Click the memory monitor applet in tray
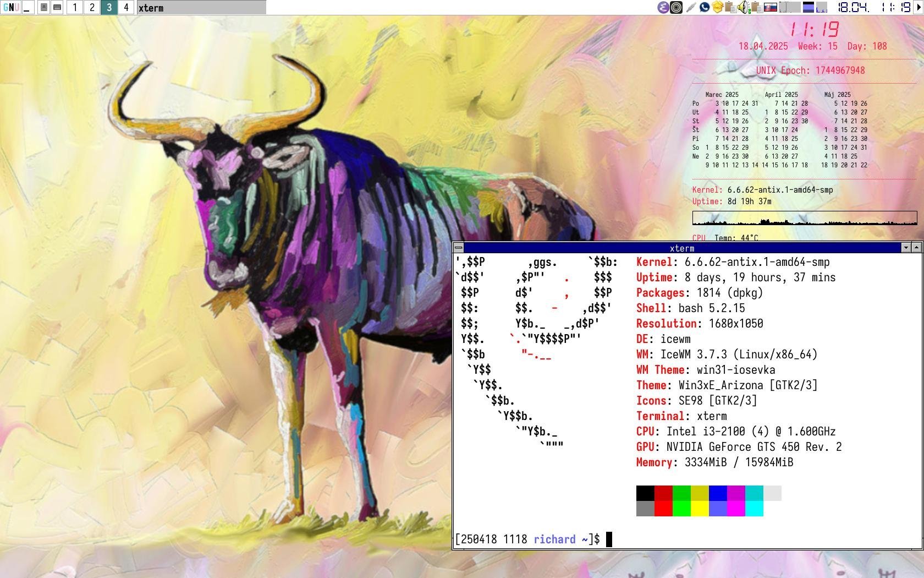This screenshot has height=578, width=924. click(x=809, y=7)
